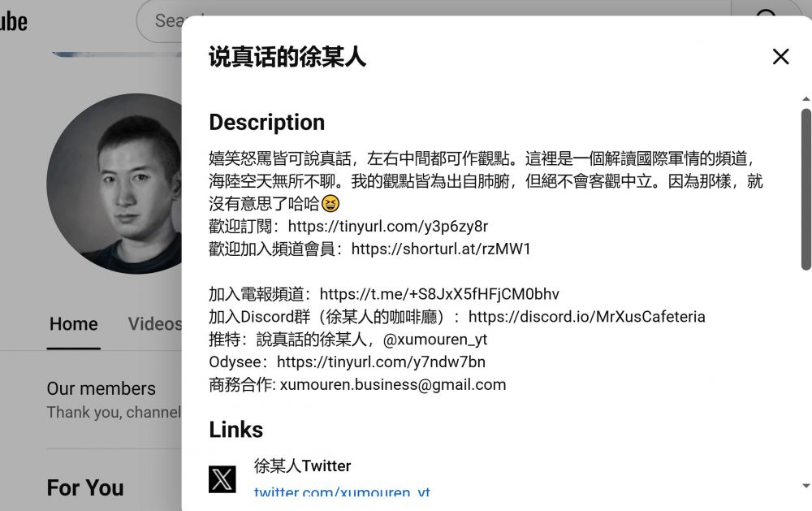Open the tinyurl.com/y3p6zy8r subscribe link
The width and height of the screenshot is (812, 511).
click(x=388, y=226)
